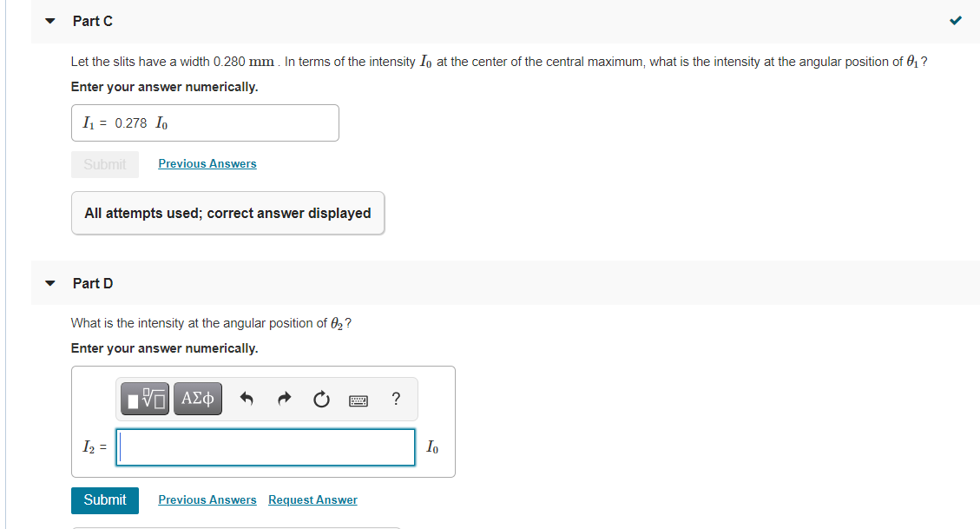The image size is (980, 529).
Task: Select the Part C section header
Action: tap(92, 21)
